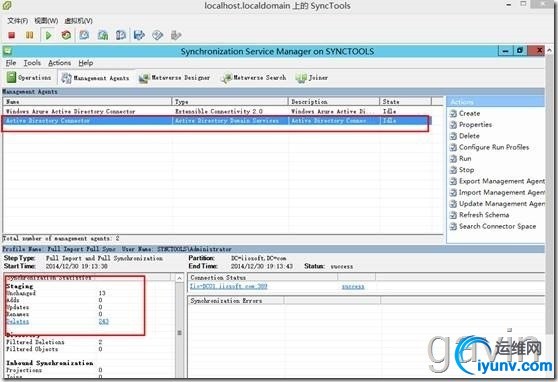Image resolution: width=558 pixels, height=382 pixels.
Task: Click the Create action icon
Action: click(x=453, y=114)
